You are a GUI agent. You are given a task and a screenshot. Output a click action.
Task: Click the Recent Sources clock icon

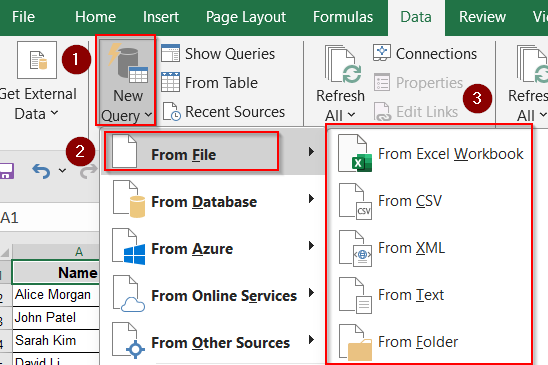pyautogui.click(x=172, y=112)
